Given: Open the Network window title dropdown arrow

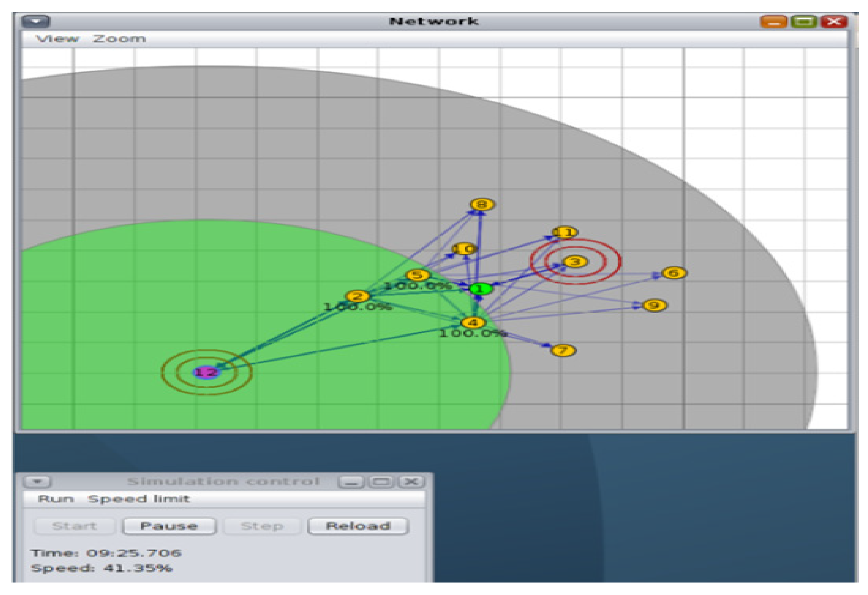Looking at the screenshot, I should click(36, 21).
